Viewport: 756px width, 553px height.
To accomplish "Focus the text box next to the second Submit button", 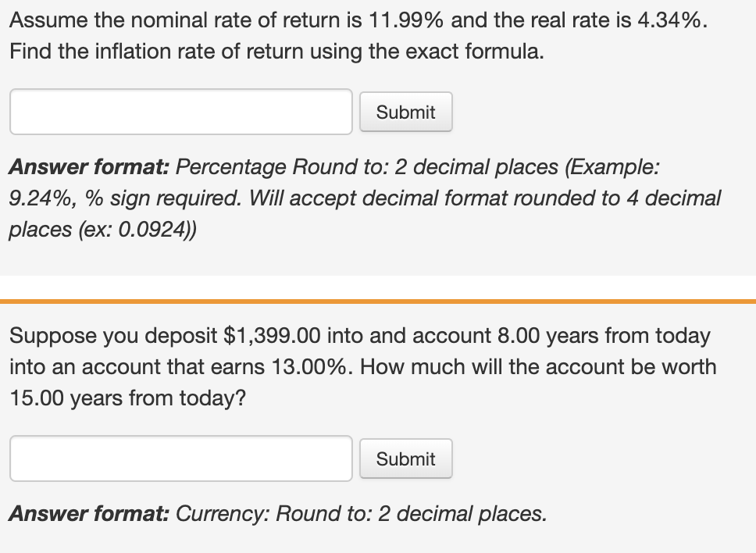I will coord(180,458).
